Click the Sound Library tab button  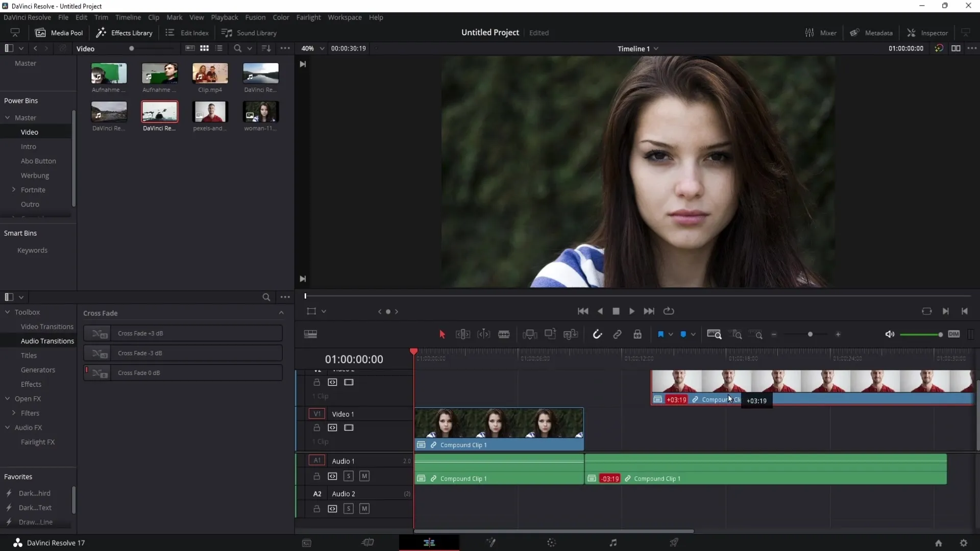click(x=250, y=32)
